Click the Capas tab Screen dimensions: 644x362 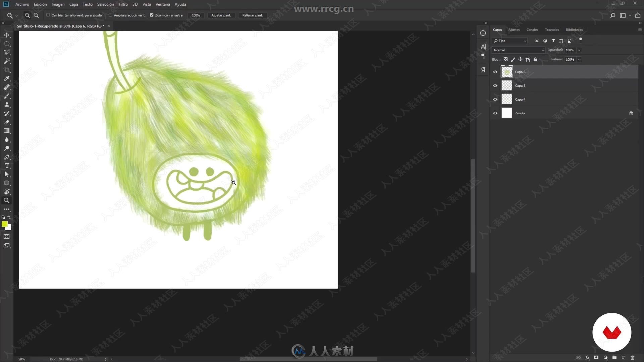click(x=497, y=29)
